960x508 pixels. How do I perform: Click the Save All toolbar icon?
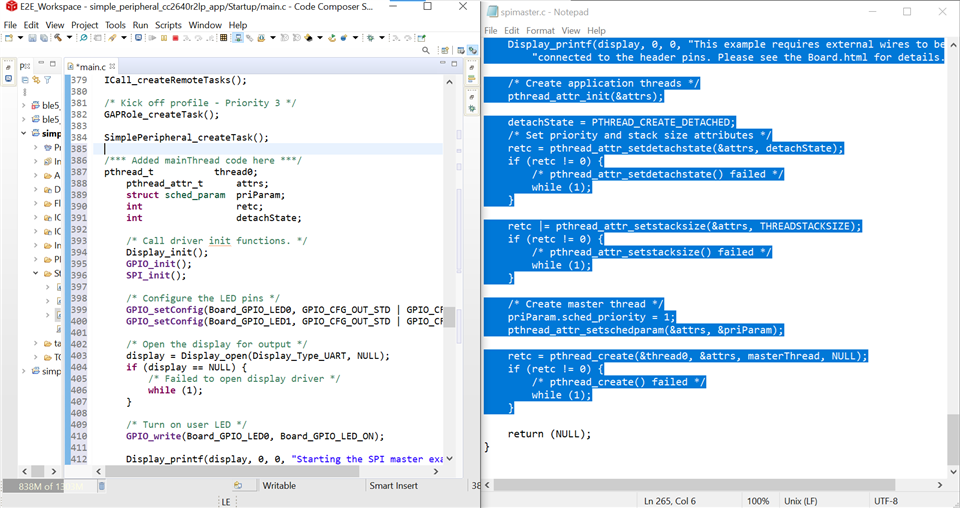pyautogui.click(x=44, y=38)
